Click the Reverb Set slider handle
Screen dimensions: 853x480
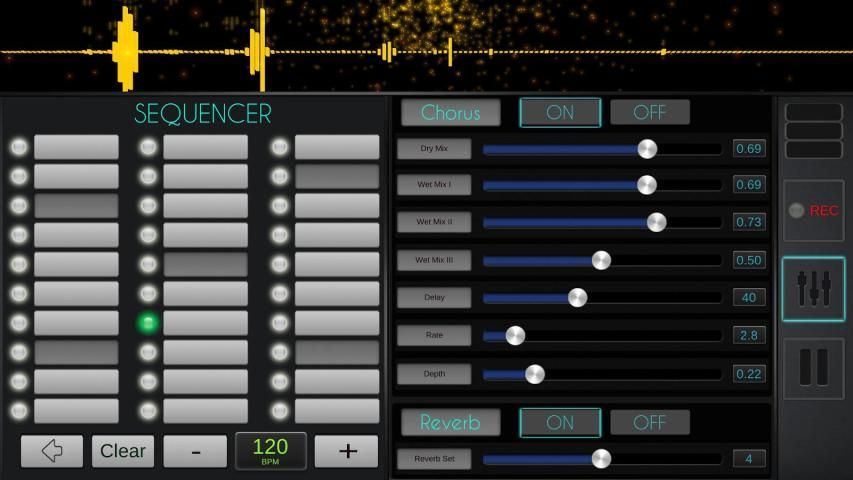click(x=601, y=459)
